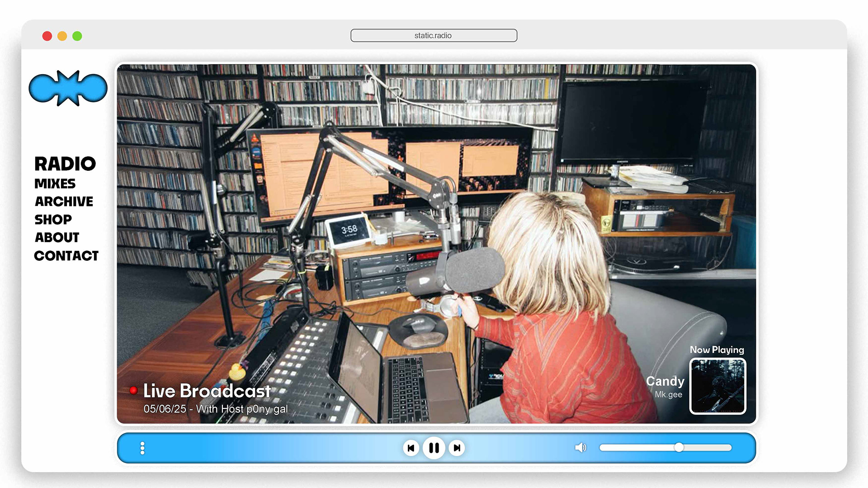
Task: Go to MIXES in the sidebar
Action: (55, 183)
